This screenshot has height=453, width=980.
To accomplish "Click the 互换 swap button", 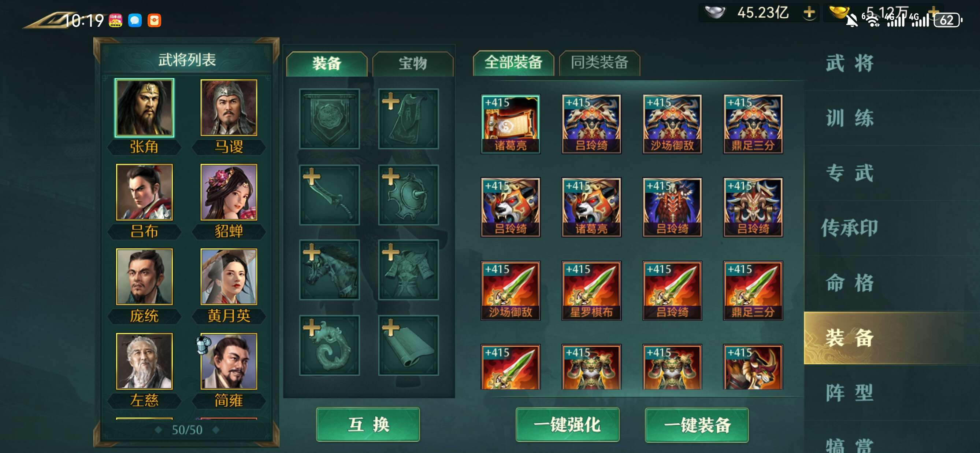I will point(368,424).
